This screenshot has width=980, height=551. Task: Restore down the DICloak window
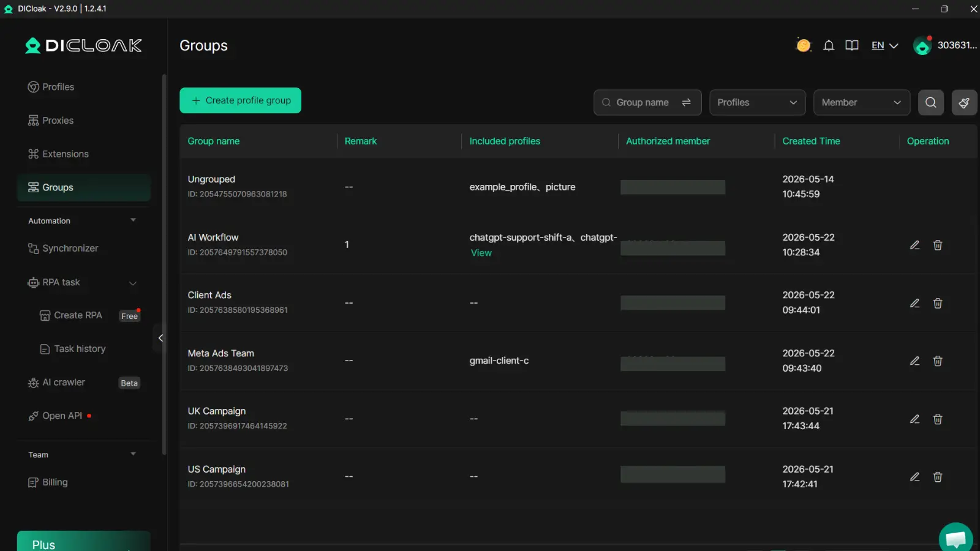coord(944,9)
